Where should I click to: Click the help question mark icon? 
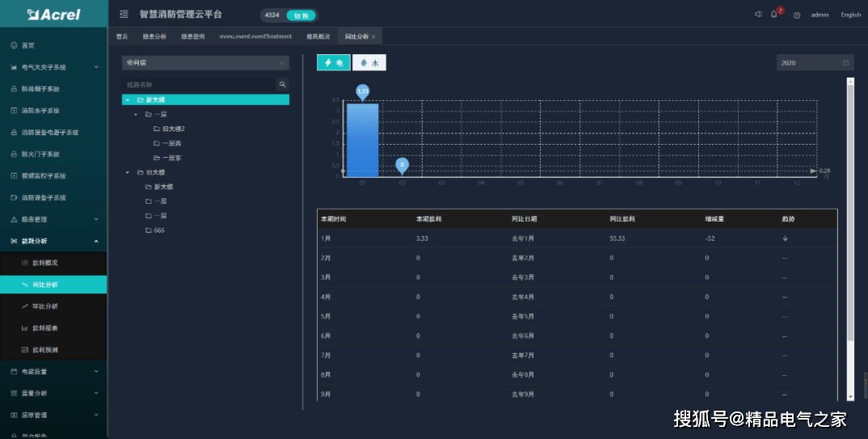(797, 15)
